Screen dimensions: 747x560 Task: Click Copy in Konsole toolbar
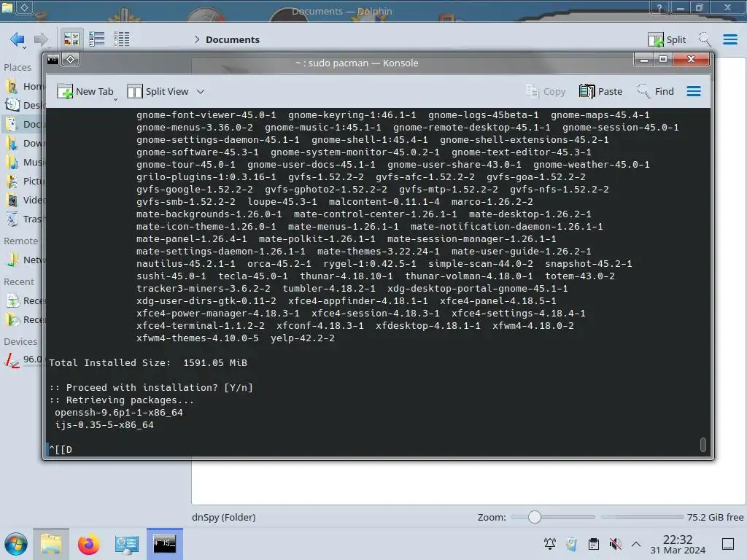546,91
